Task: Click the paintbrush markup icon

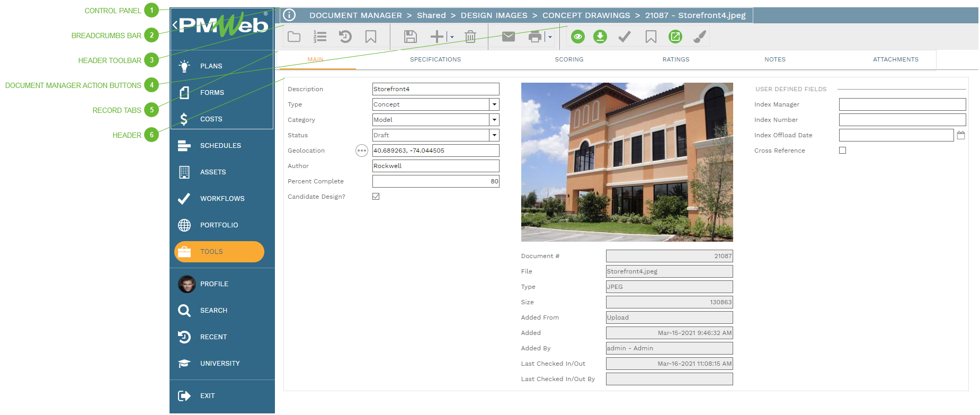Action: coord(699,37)
